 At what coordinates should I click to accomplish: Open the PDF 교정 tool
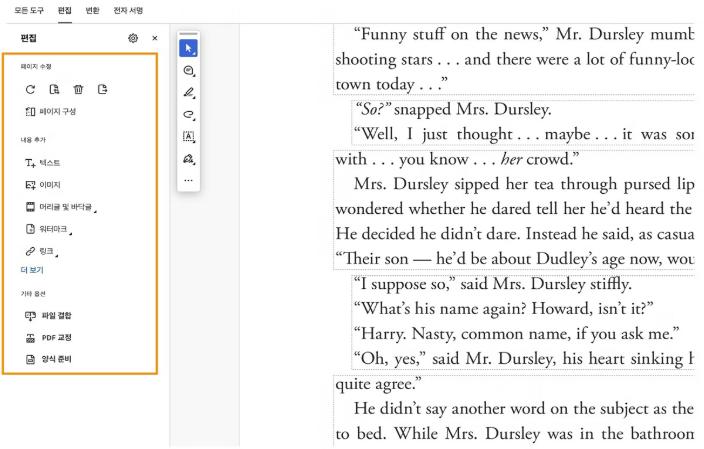pyautogui.click(x=48, y=337)
